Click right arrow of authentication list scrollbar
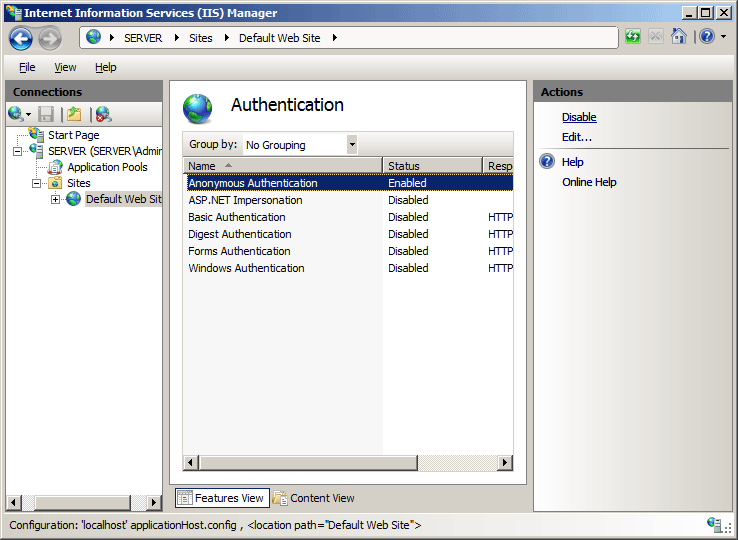 [505, 463]
